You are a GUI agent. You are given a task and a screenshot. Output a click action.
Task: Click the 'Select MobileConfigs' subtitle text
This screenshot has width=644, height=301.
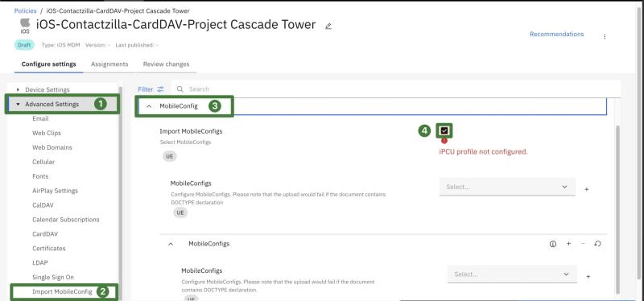click(185, 142)
